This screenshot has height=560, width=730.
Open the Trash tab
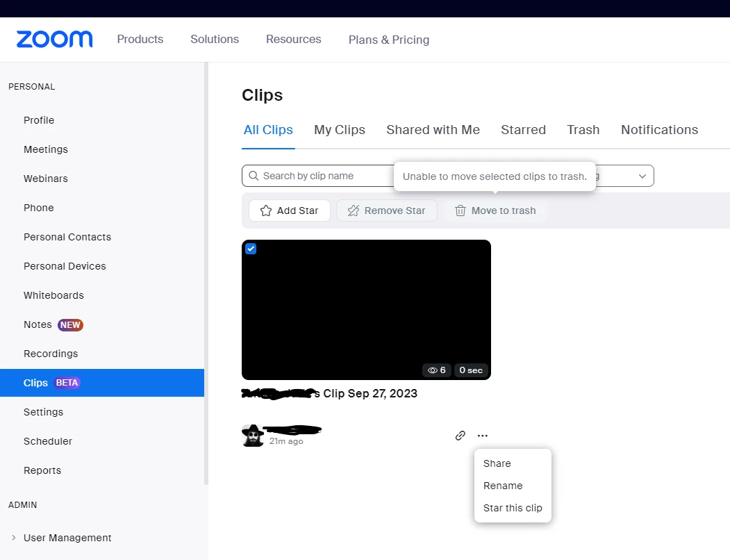583,130
